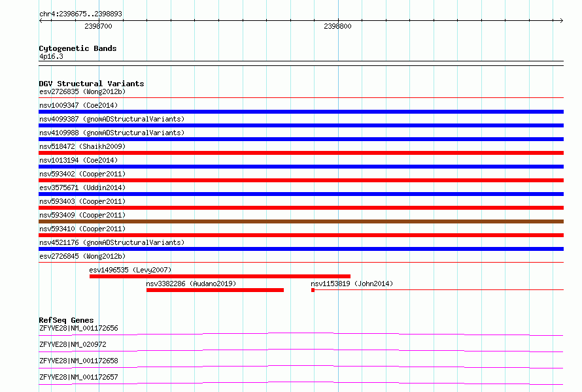Image resolution: width=582 pixels, height=392 pixels.
Task: Select the RefSeq Genes track heading
Action: coord(66,320)
